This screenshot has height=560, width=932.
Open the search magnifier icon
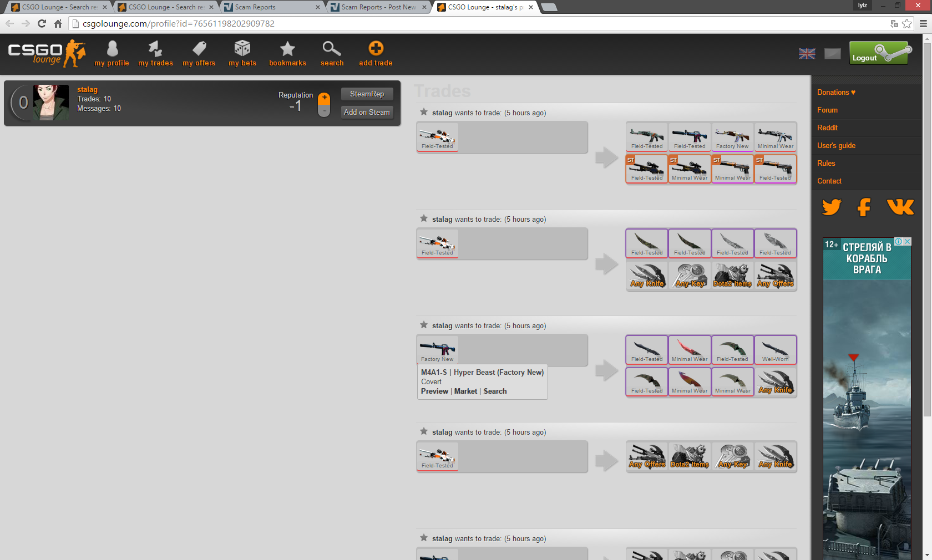(332, 49)
